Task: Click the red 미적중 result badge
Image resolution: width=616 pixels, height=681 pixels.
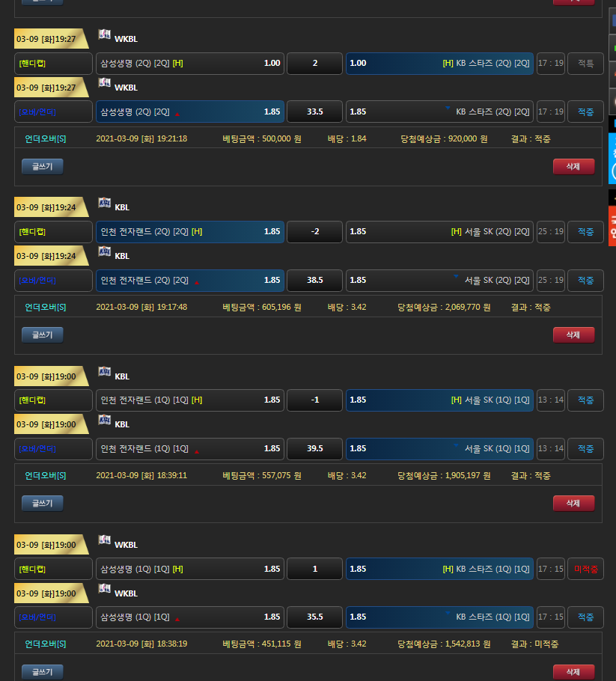Action: [x=585, y=569]
